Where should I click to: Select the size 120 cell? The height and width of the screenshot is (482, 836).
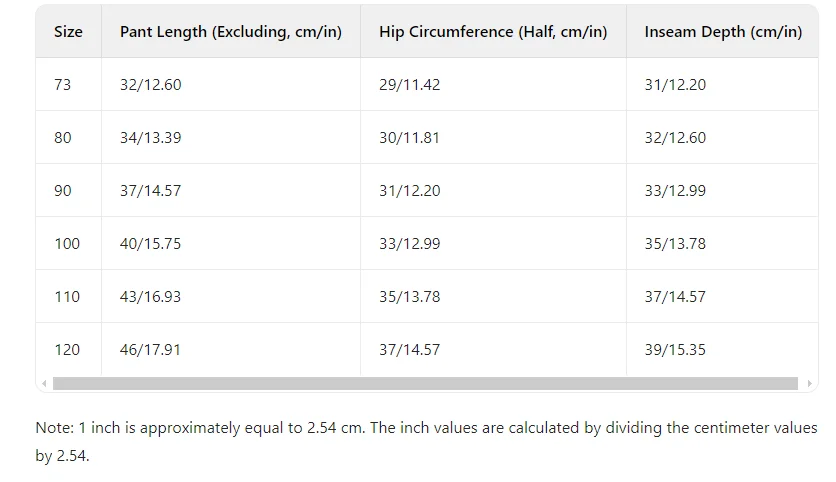click(x=67, y=350)
